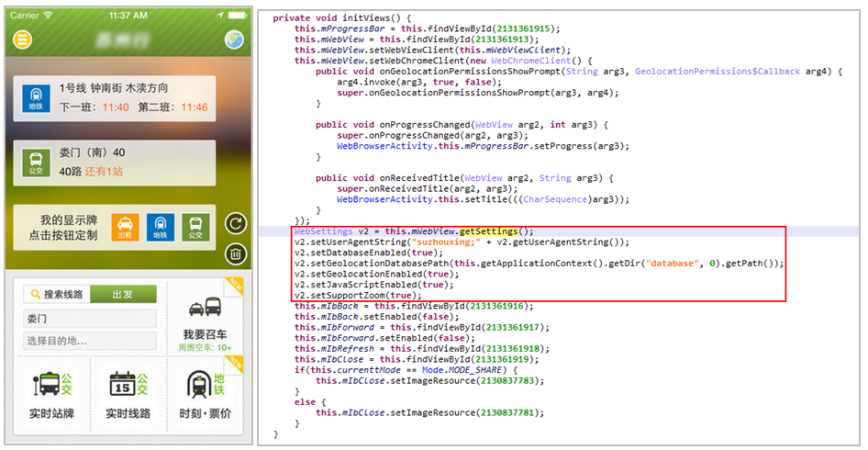Click 周围空车: 10+ text
Screen dimensions: 868x450
pos(205,348)
